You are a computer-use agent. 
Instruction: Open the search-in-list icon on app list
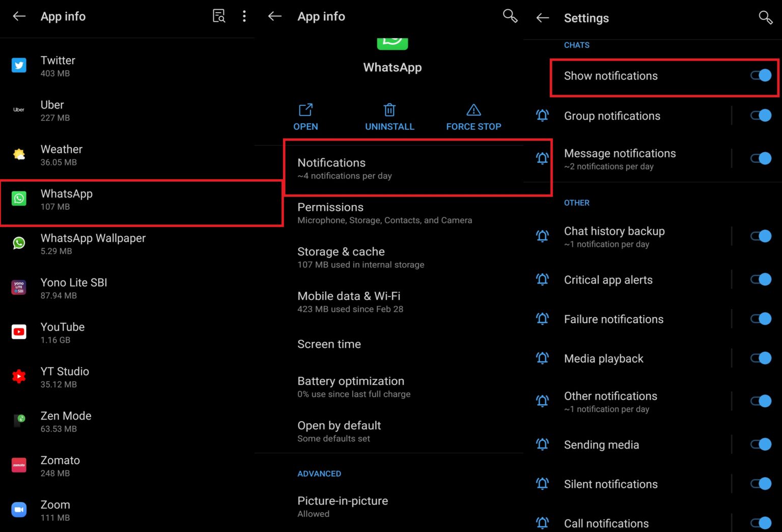pos(218,16)
